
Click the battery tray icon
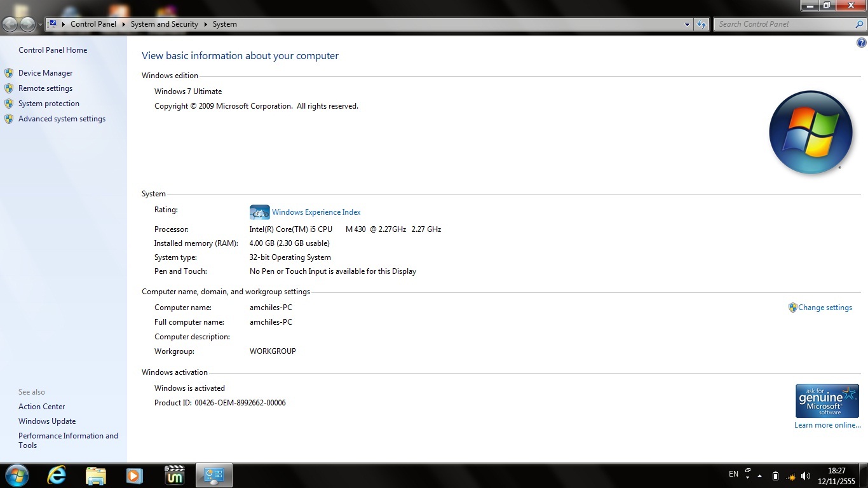(x=775, y=476)
